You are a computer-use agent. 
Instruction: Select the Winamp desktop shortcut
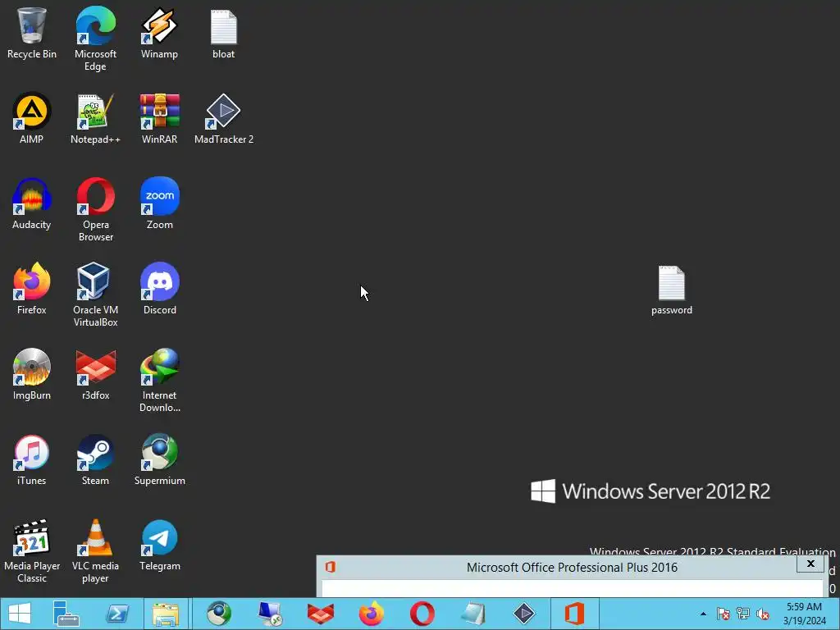[x=159, y=33]
